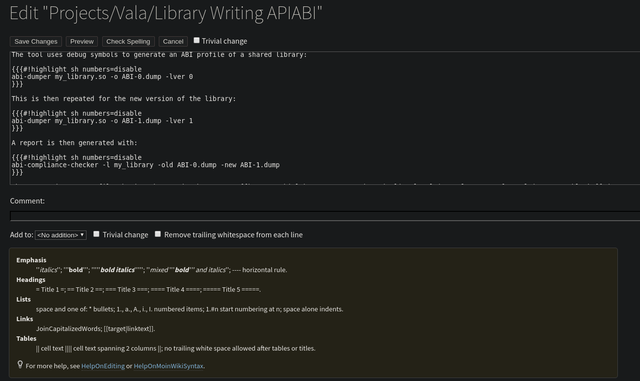Screen dimensions: 640x381
Task: Tick Trivial change checkbox beside Cancel
Action: click(x=196, y=40)
